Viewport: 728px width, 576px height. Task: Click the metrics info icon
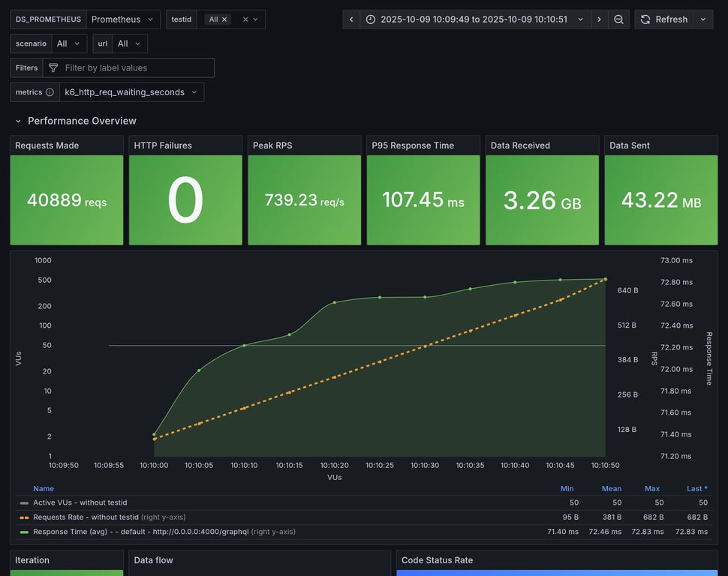tap(50, 92)
